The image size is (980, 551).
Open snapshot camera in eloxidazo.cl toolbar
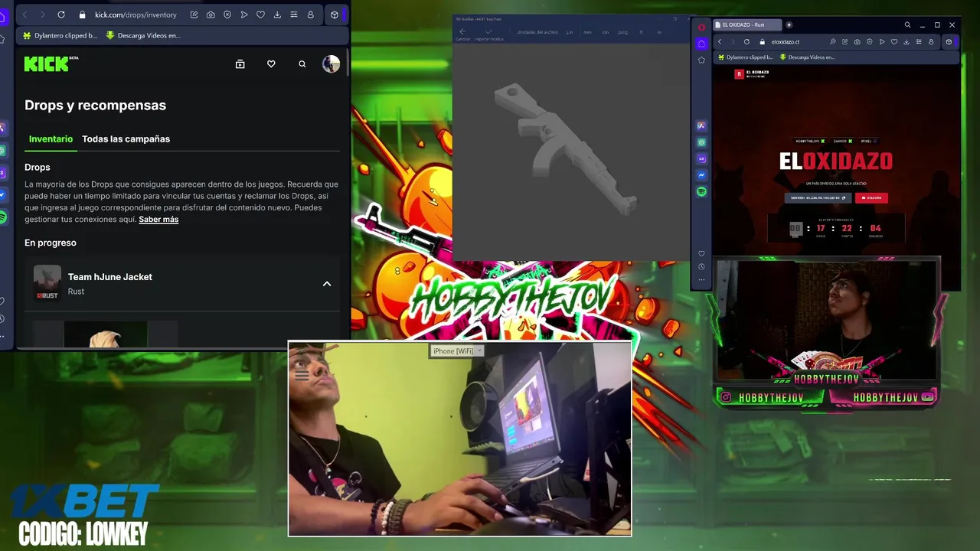point(857,42)
